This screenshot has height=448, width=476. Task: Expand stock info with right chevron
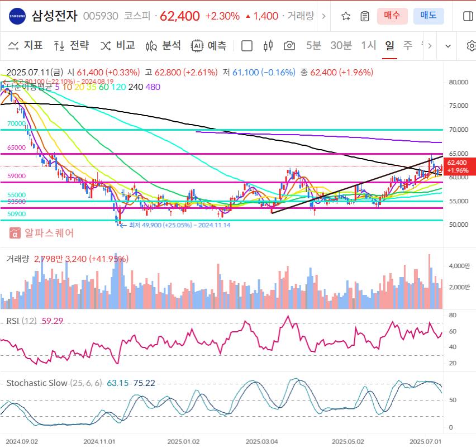(x=323, y=16)
